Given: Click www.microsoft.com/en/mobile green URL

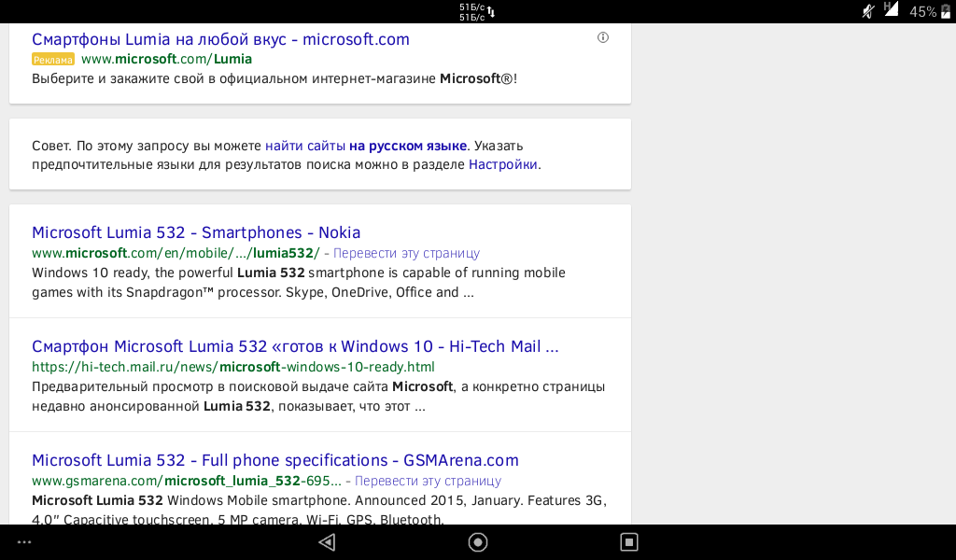Looking at the screenshot, I should [176, 253].
